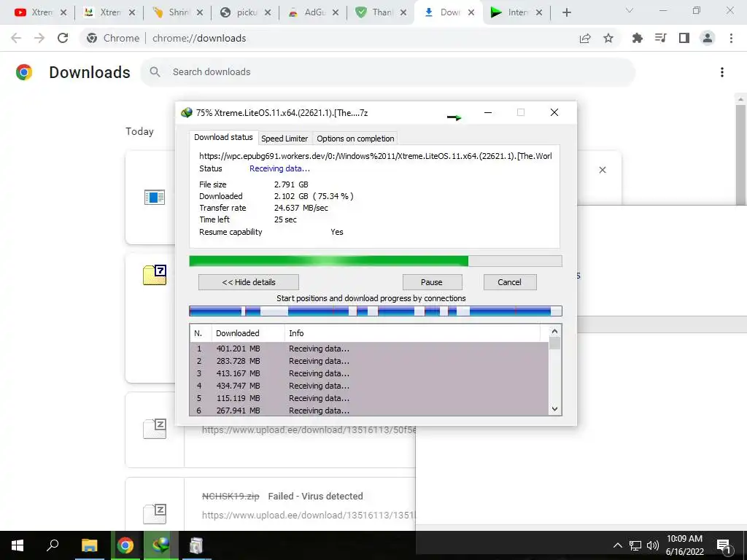
Task: Expand the Chrome tab search chevron
Action: (630, 10)
